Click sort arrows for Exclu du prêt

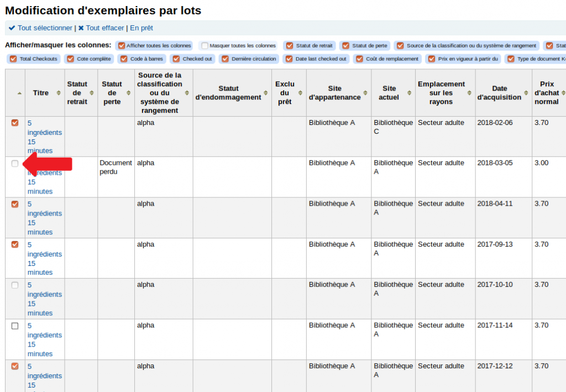coord(300,93)
